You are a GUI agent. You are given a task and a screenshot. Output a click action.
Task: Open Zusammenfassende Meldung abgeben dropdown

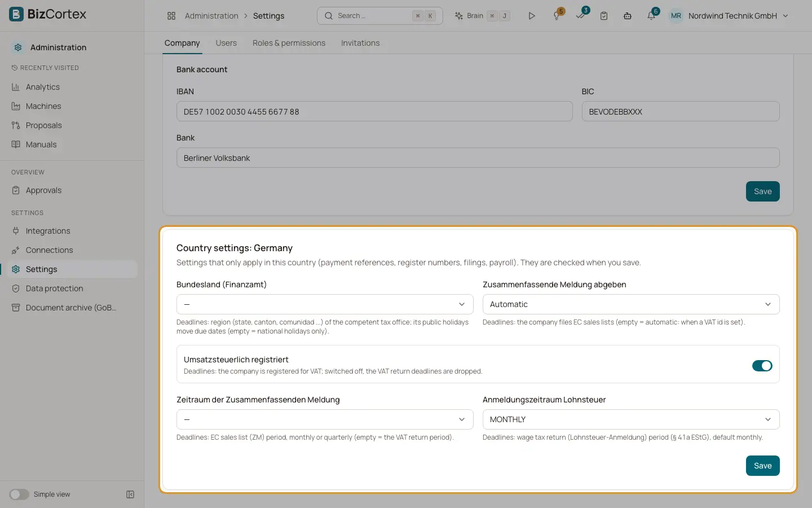(x=631, y=304)
